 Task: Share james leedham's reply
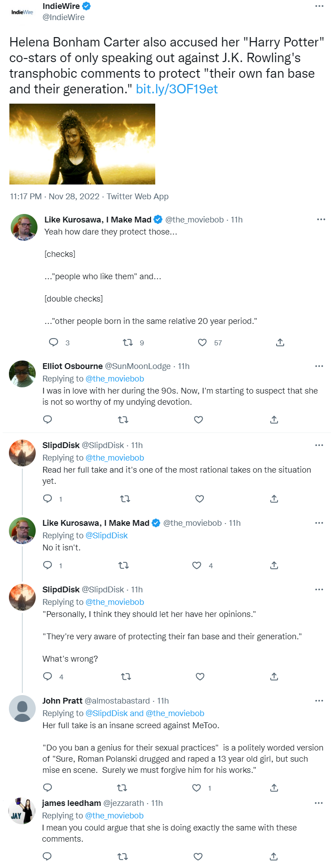click(274, 856)
